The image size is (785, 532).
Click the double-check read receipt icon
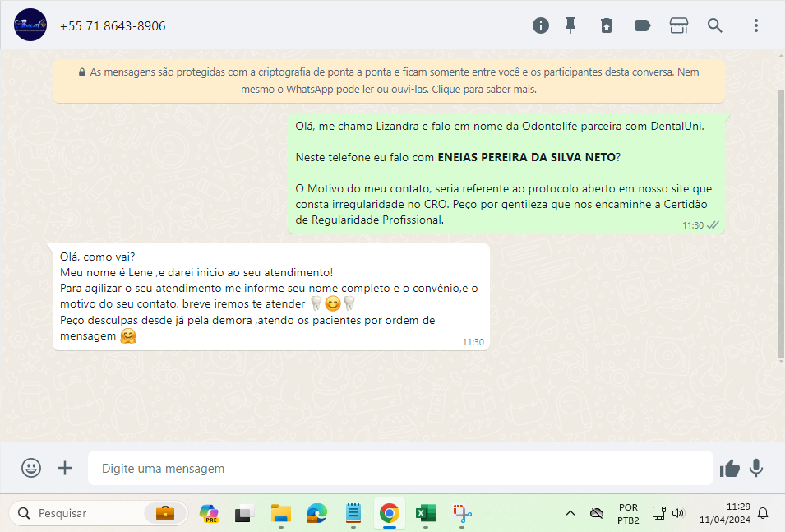tap(713, 225)
